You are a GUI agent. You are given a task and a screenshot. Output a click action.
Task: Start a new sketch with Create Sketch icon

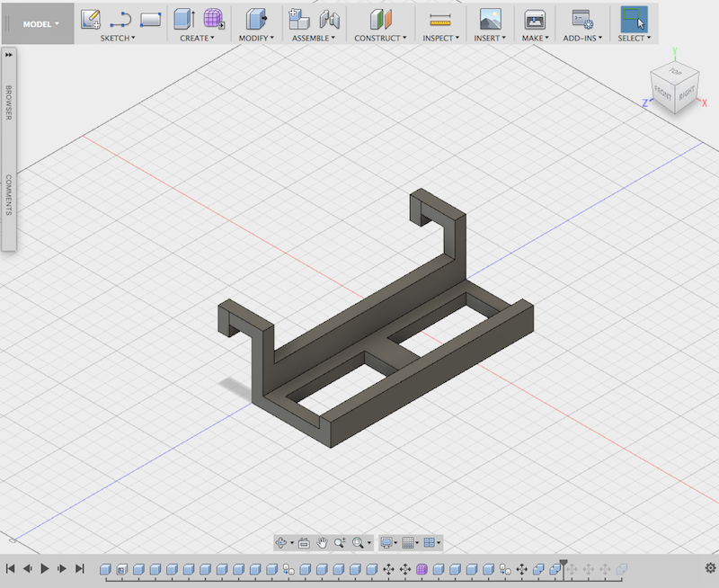[91, 19]
